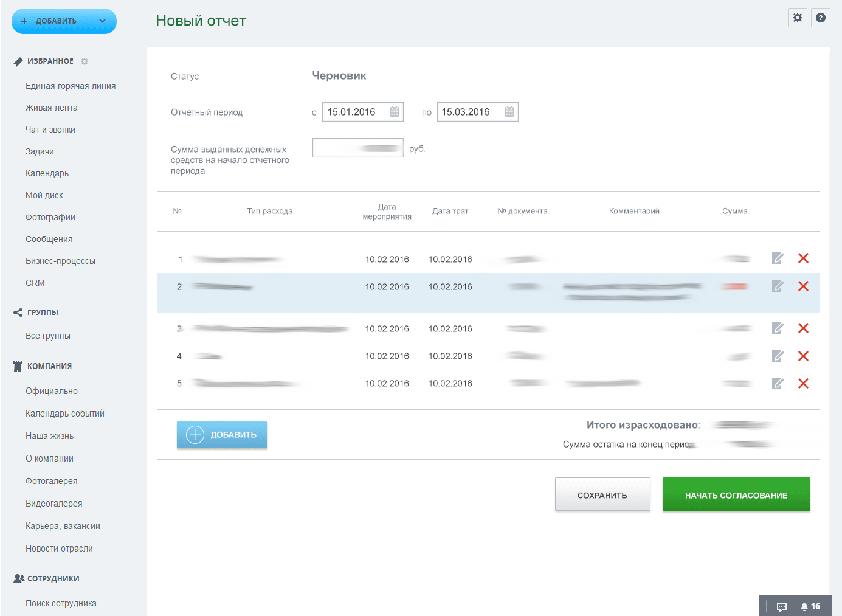Open calendar picker for start date 15.01.2016
842x616 pixels.
395,112
